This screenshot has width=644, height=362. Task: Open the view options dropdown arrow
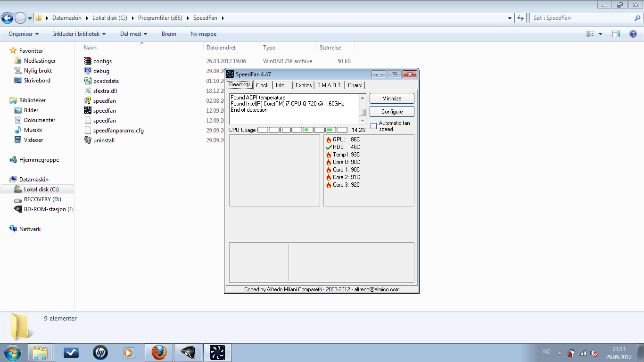pos(600,34)
